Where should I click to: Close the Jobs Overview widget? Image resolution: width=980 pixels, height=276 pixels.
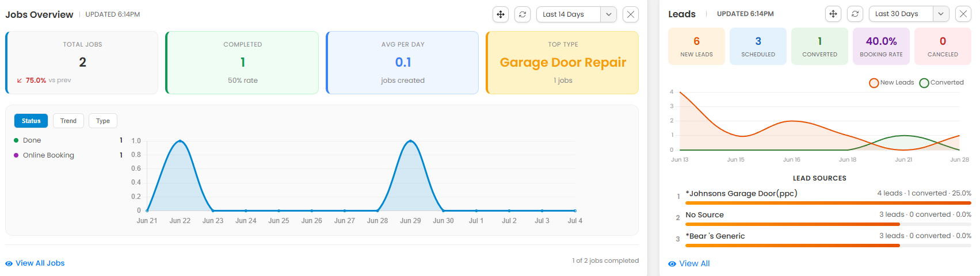(631, 14)
